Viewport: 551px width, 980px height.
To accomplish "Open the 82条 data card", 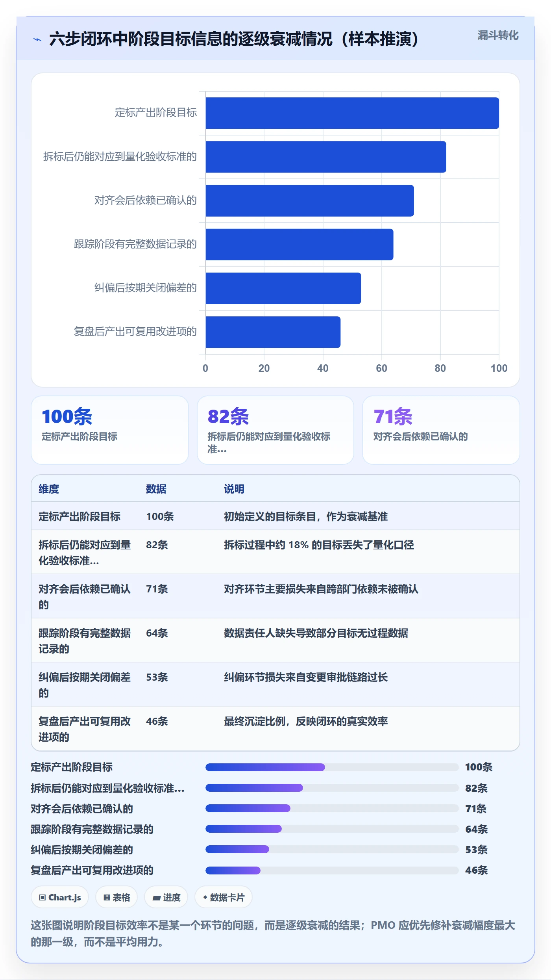I will [x=275, y=430].
